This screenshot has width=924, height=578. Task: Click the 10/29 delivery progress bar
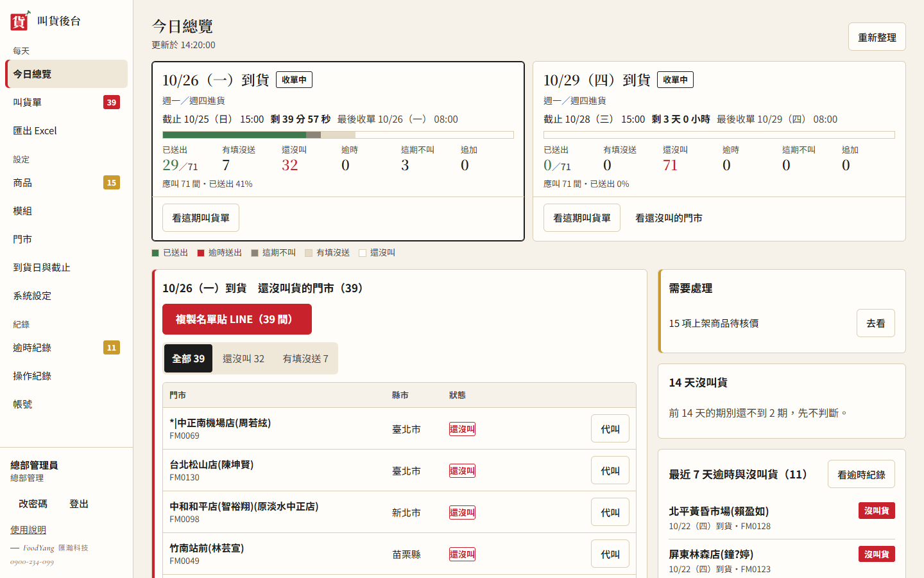[x=719, y=135]
